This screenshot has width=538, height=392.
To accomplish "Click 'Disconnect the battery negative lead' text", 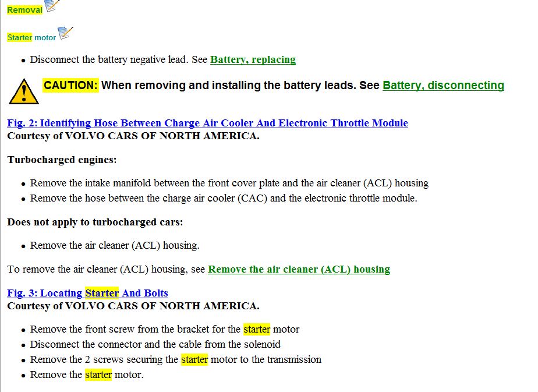I will coord(109,59).
